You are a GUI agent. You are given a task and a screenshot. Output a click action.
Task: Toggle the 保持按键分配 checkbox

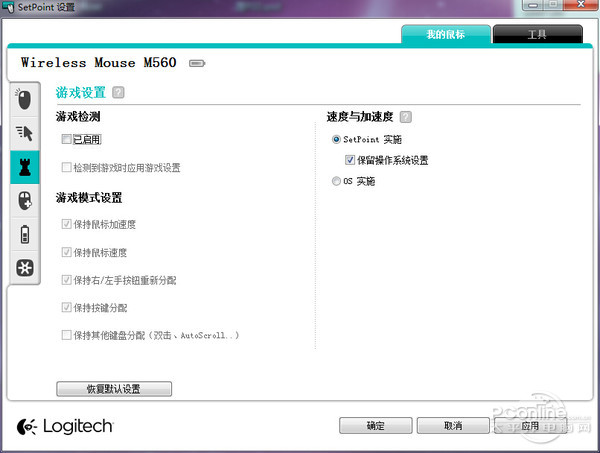click(x=67, y=307)
